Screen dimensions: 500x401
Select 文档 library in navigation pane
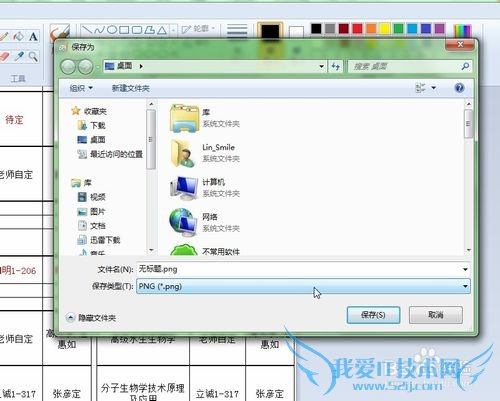click(91, 226)
